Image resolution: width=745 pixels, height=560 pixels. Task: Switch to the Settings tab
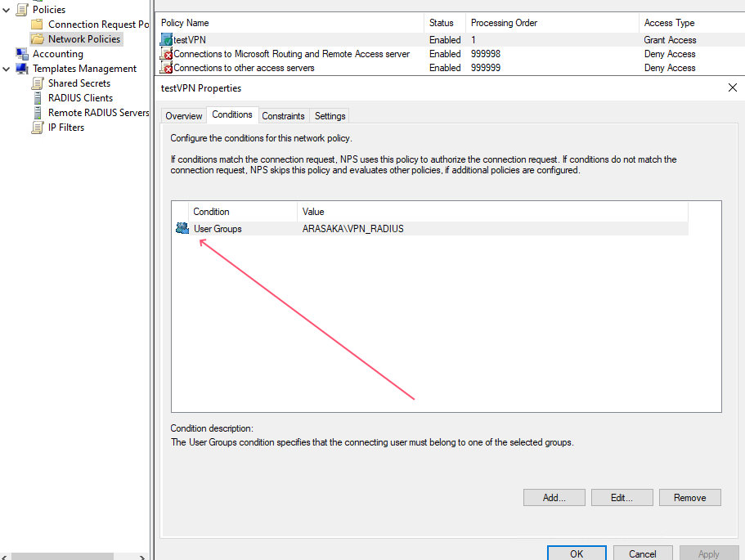pyautogui.click(x=330, y=116)
